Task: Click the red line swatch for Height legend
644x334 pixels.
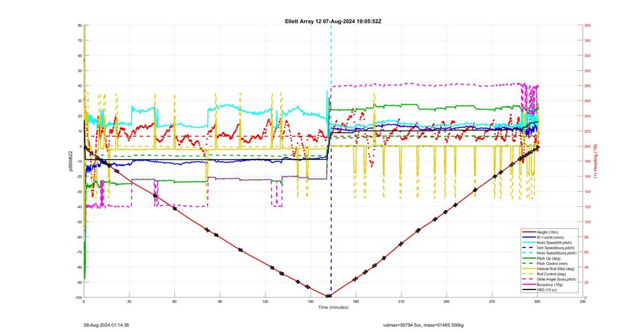Action: click(529, 232)
